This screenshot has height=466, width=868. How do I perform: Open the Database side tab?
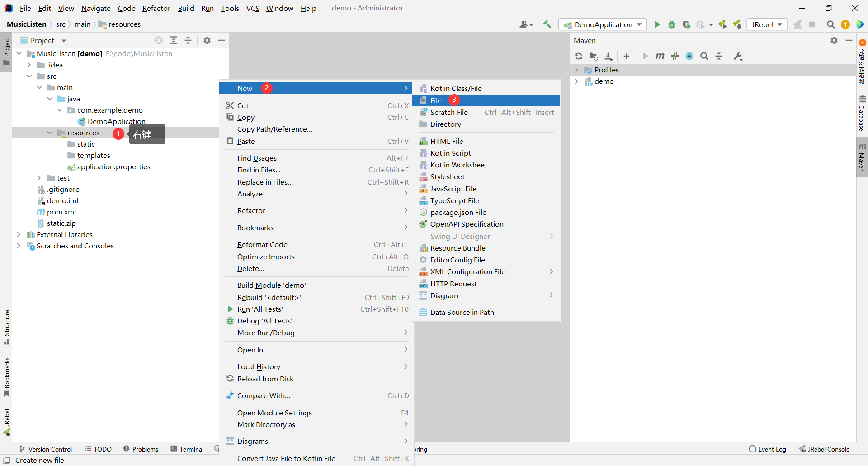(x=862, y=113)
